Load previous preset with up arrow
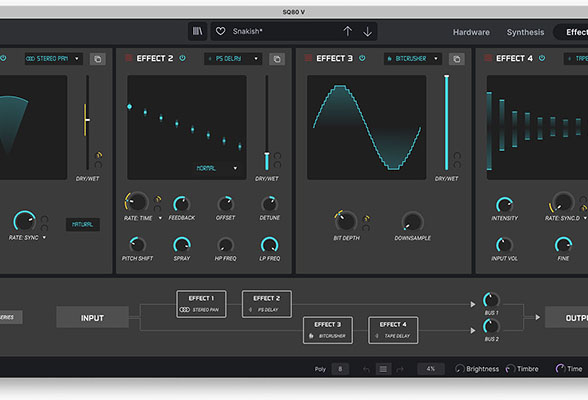This screenshot has height=400, width=588. (x=348, y=31)
